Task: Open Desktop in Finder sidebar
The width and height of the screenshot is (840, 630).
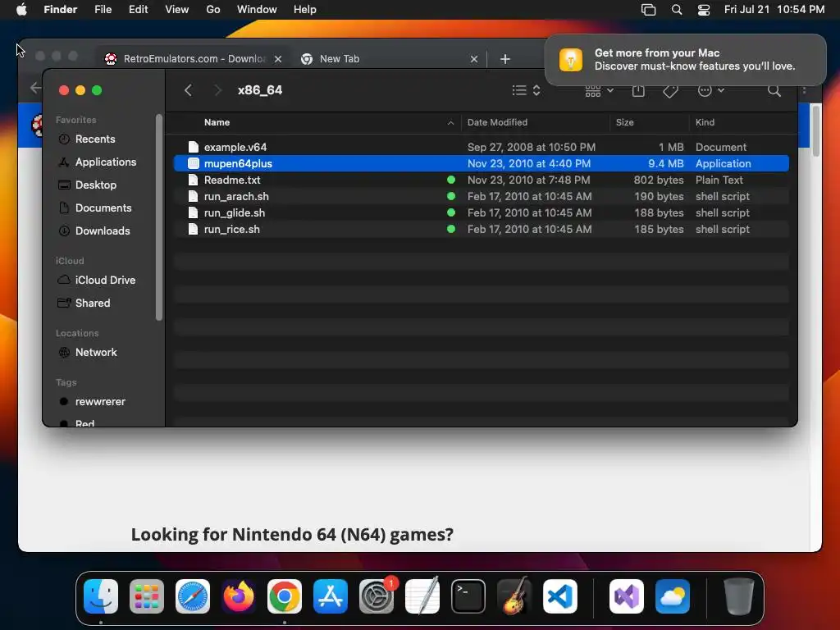Action: point(87,185)
